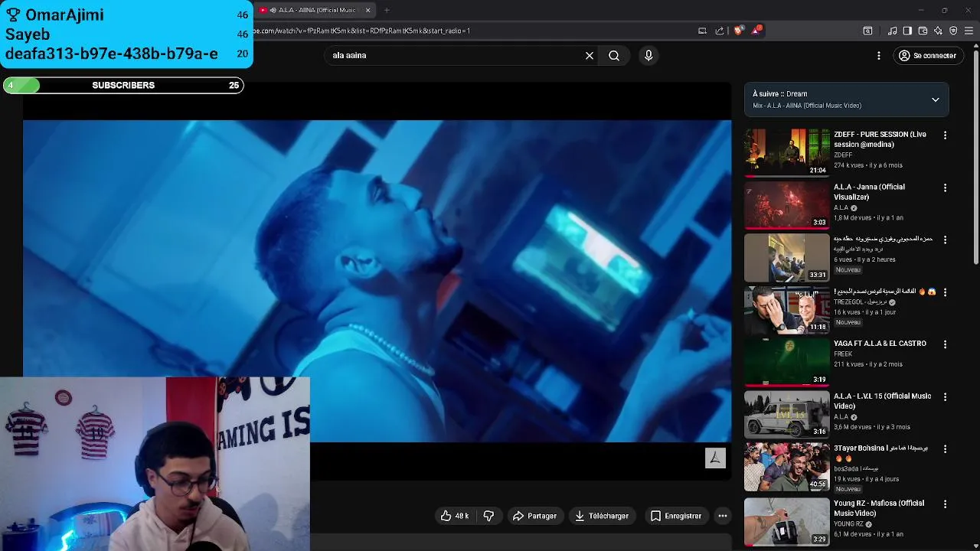The height and width of the screenshot is (551, 980).
Task: Click the share page icon in address bar
Action: coord(720,31)
